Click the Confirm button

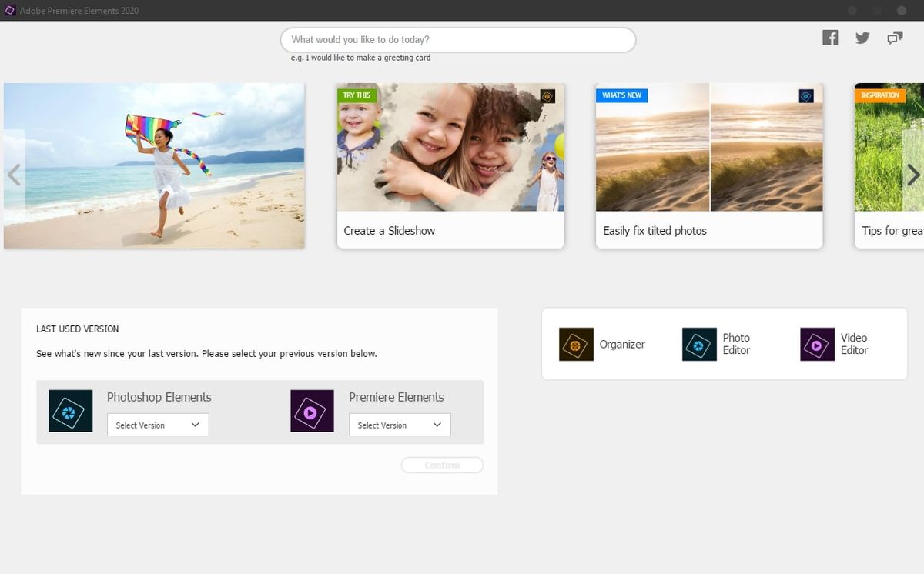tap(442, 465)
